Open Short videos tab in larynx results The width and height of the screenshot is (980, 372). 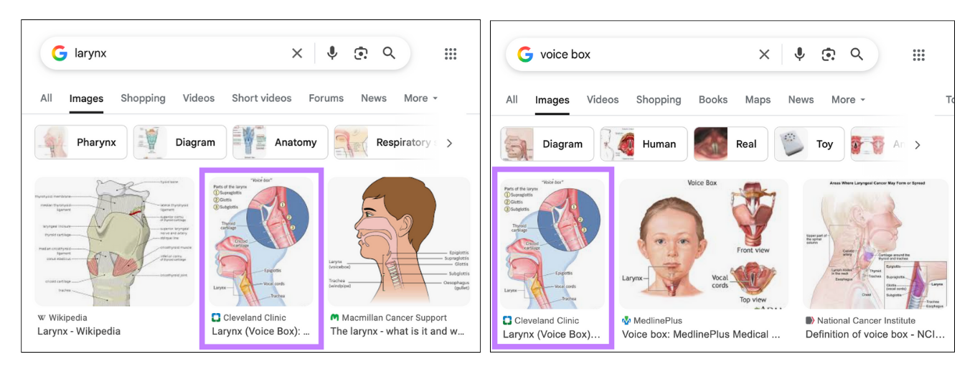[x=262, y=98]
